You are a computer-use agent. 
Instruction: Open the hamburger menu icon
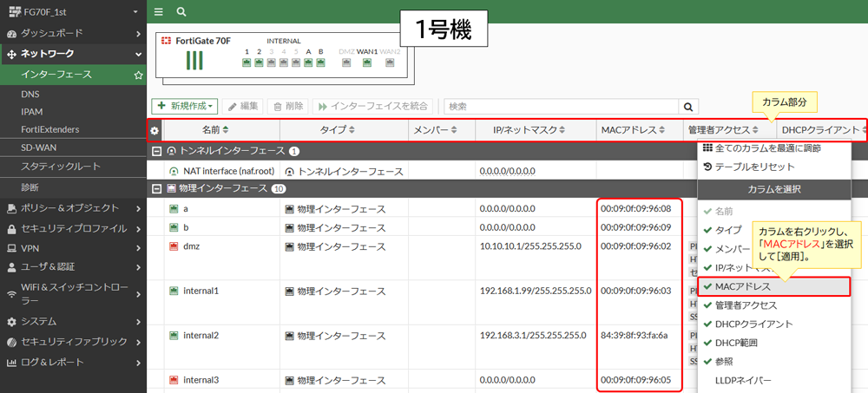click(159, 11)
